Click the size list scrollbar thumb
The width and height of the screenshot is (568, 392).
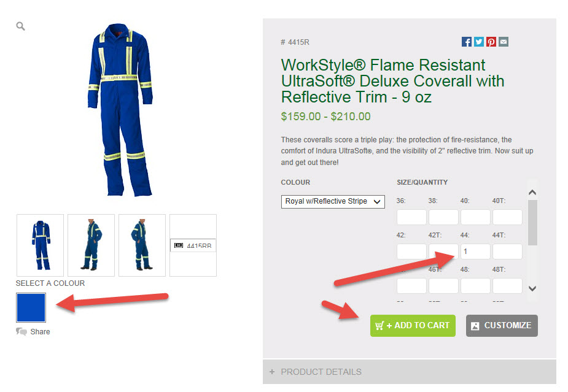click(532, 223)
